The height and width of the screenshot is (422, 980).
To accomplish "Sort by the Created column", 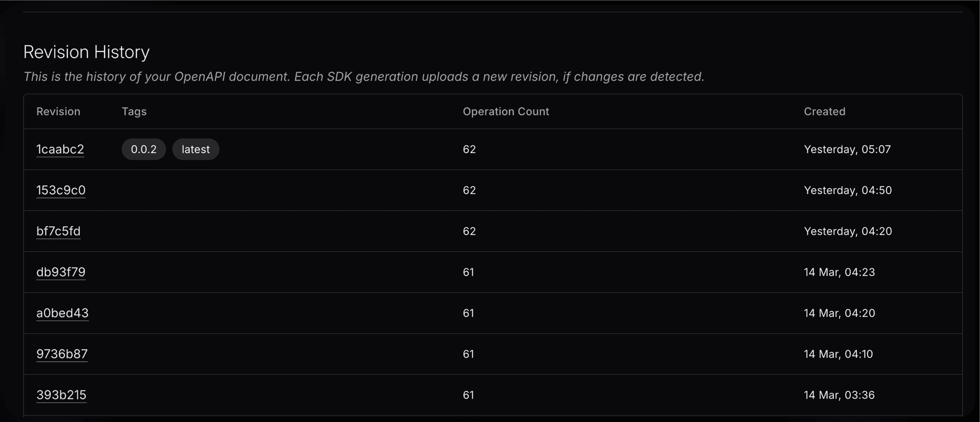I will pos(825,111).
